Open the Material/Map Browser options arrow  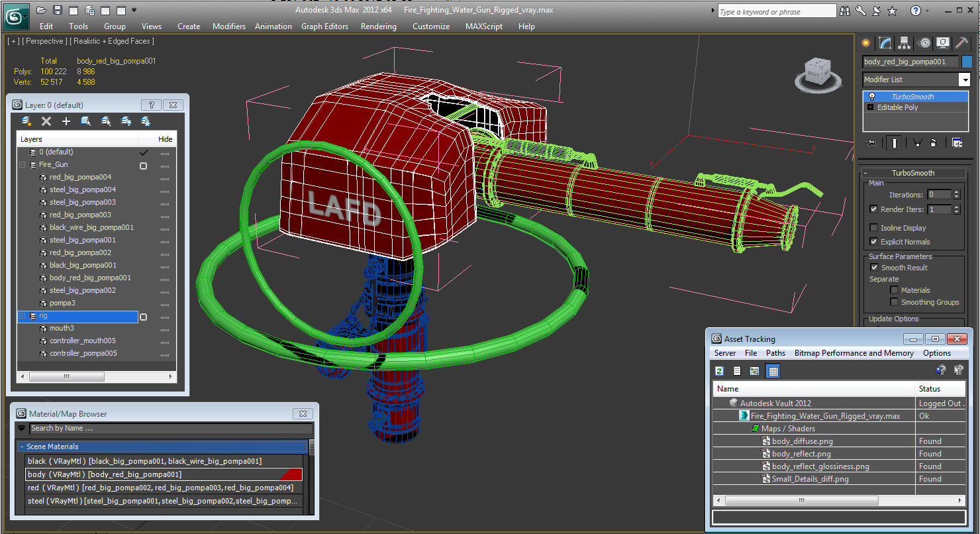pyautogui.click(x=22, y=429)
